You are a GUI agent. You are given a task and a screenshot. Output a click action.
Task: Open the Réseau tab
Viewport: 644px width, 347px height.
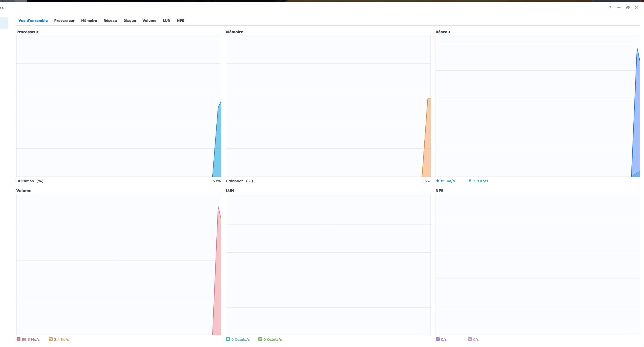(110, 21)
